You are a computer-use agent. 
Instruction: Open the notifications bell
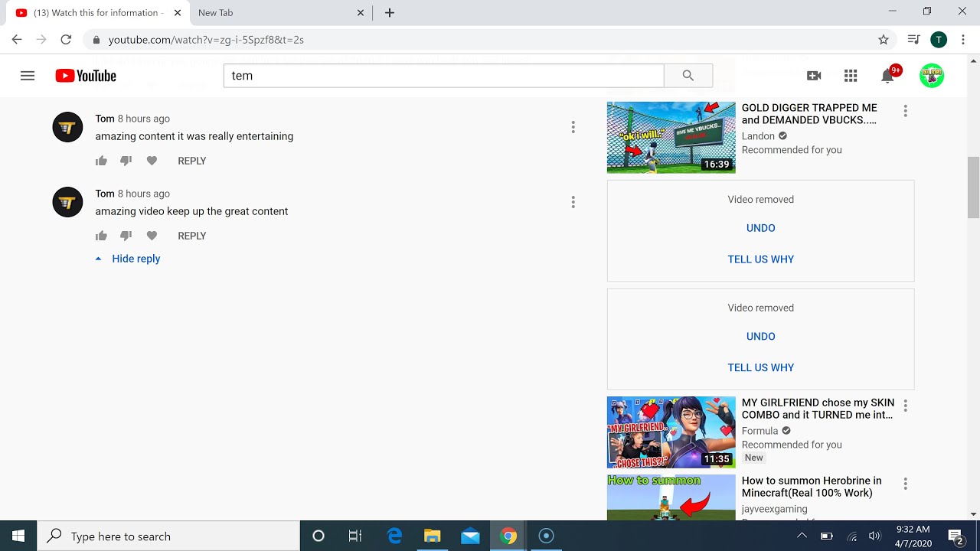tap(888, 75)
